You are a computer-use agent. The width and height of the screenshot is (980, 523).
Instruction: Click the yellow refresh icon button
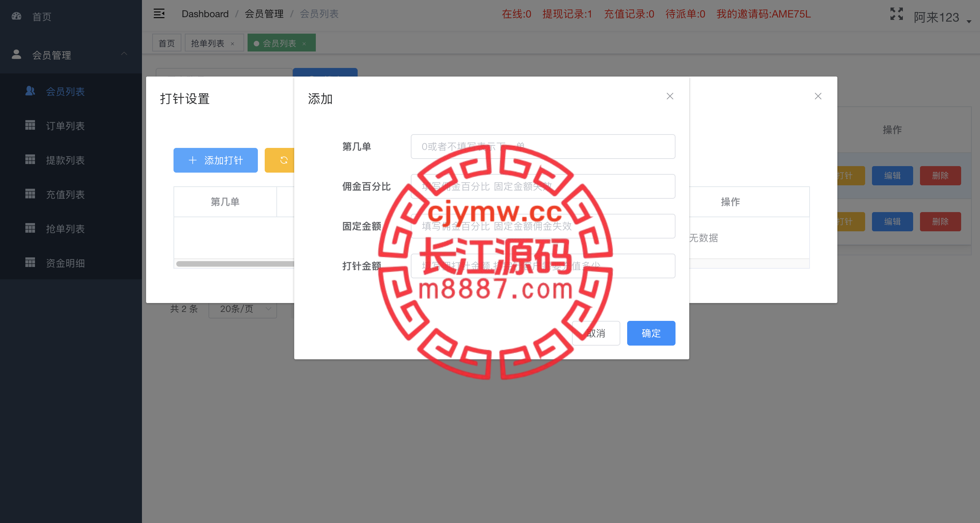click(280, 160)
